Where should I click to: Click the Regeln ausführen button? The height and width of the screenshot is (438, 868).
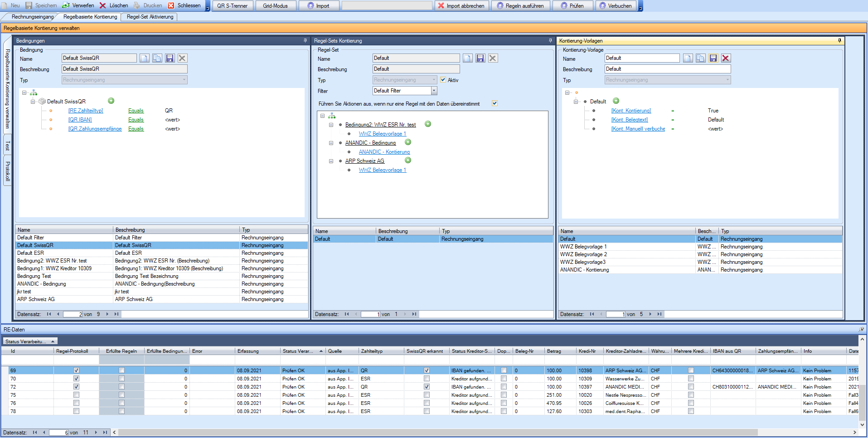520,6
